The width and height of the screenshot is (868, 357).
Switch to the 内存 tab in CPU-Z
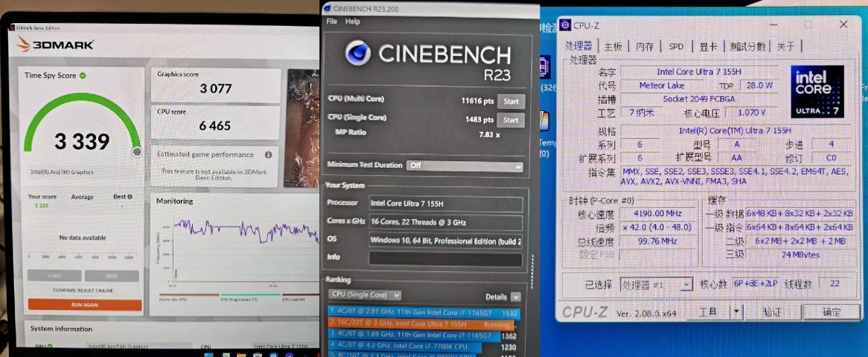(x=645, y=46)
